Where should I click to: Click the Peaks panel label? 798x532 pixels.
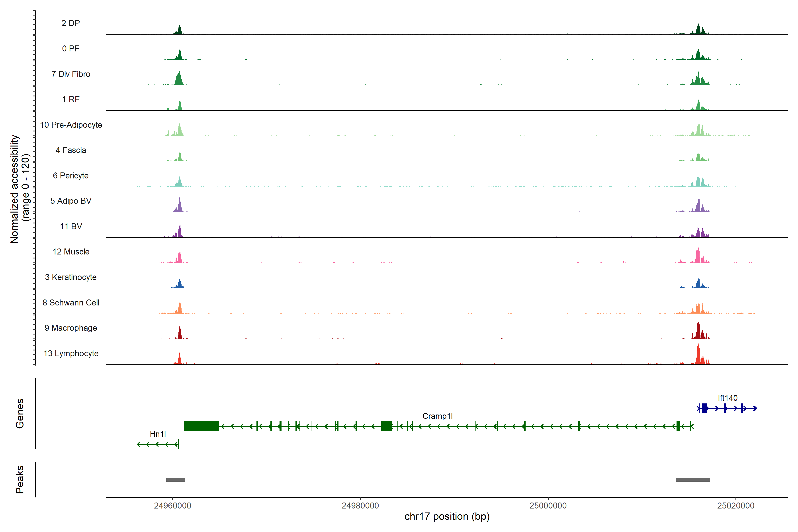tap(20, 479)
